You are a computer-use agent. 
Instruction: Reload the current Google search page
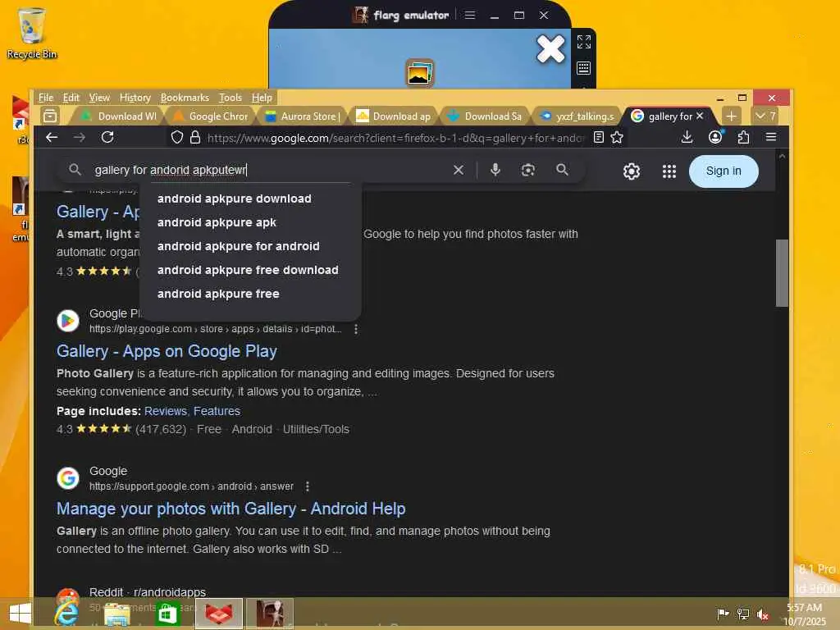[107, 137]
